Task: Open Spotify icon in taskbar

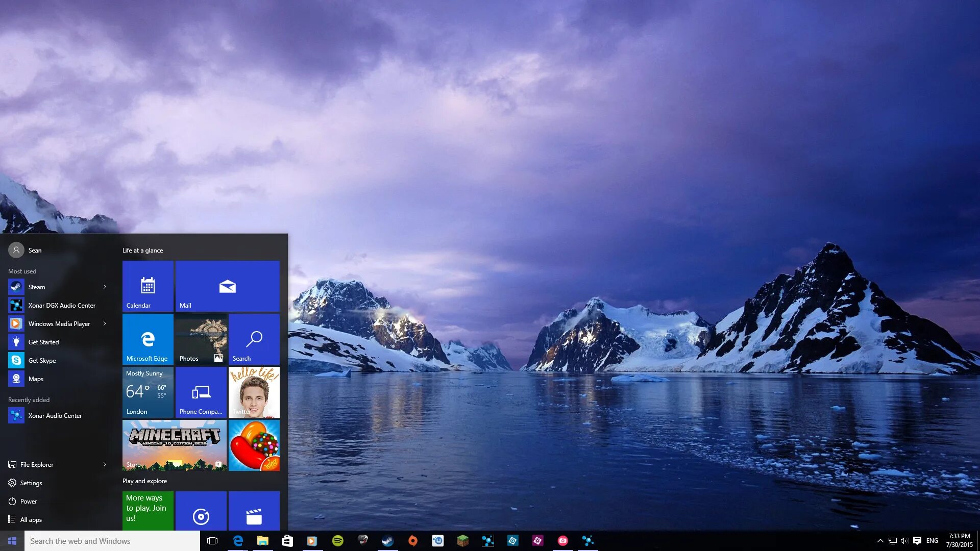Action: click(337, 540)
